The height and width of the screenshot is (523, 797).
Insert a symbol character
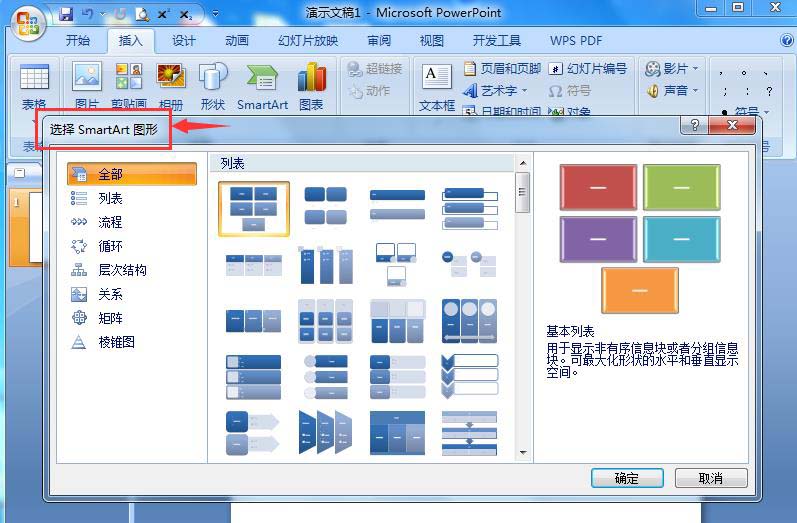click(x=570, y=91)
